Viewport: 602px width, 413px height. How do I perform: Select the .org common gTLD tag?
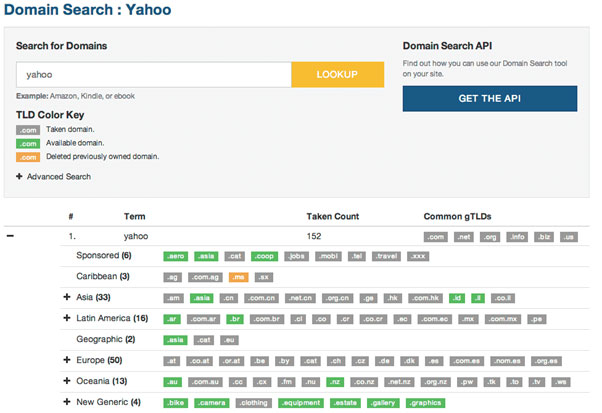click(490, 237)
